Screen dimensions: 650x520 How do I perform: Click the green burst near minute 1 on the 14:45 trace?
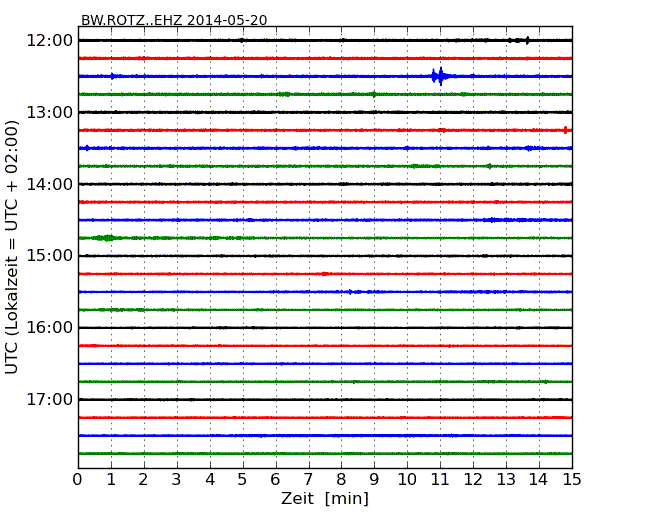click(104, 238)
